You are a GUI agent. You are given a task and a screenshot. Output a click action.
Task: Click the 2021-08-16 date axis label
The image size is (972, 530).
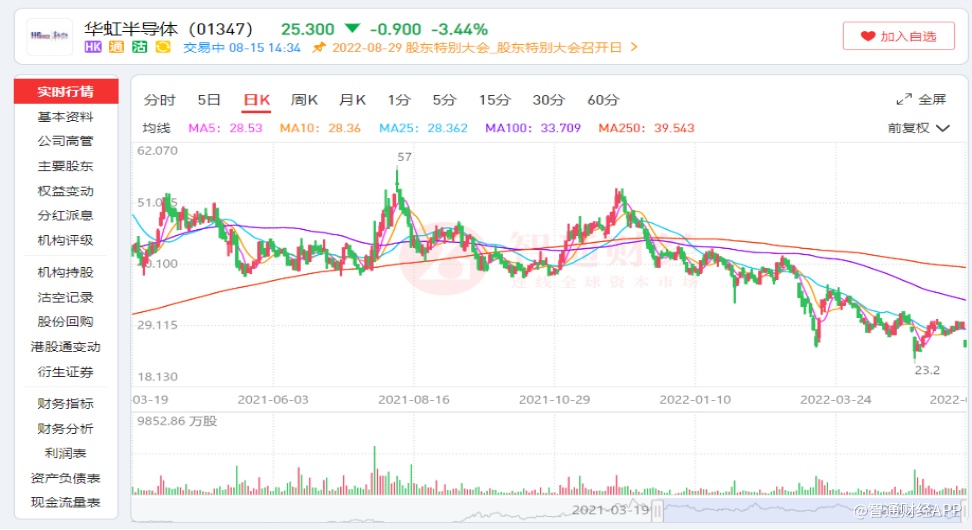(x=413, y=399)
